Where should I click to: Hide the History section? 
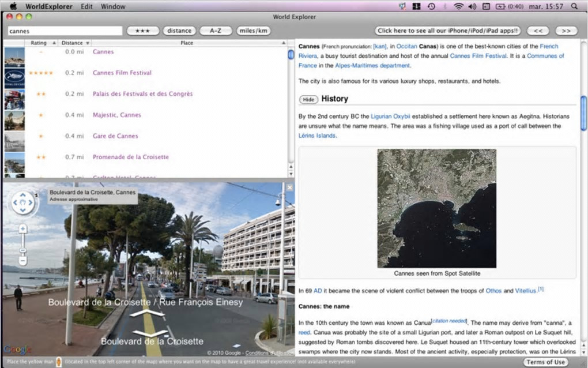click(308, 99)
